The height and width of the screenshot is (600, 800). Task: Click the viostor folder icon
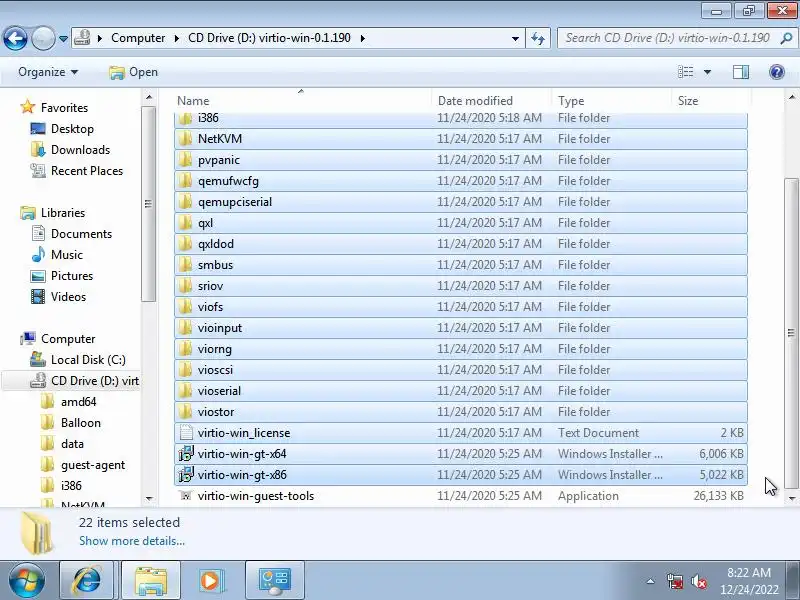click(x=186, y=411)
